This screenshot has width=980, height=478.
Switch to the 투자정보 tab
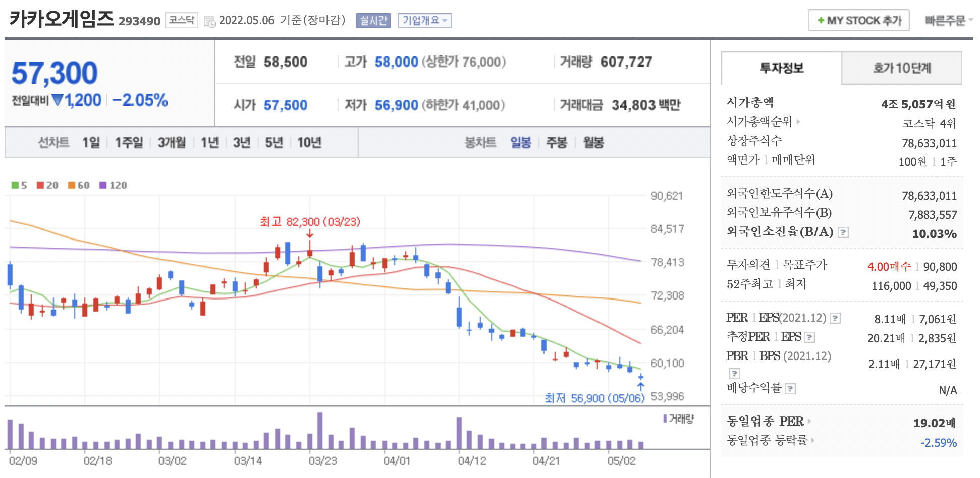(x=782, y=68)
